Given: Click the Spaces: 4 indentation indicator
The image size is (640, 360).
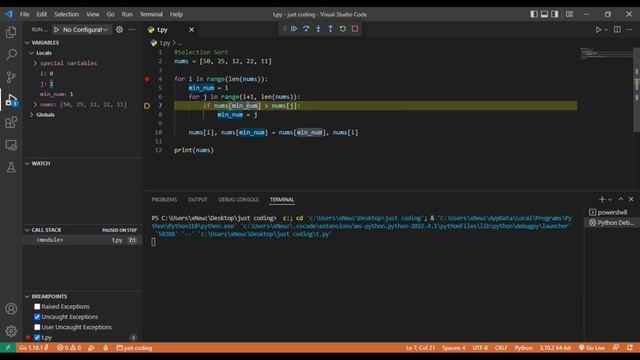Looking at the screenshot, I should (x=453, y=348).
